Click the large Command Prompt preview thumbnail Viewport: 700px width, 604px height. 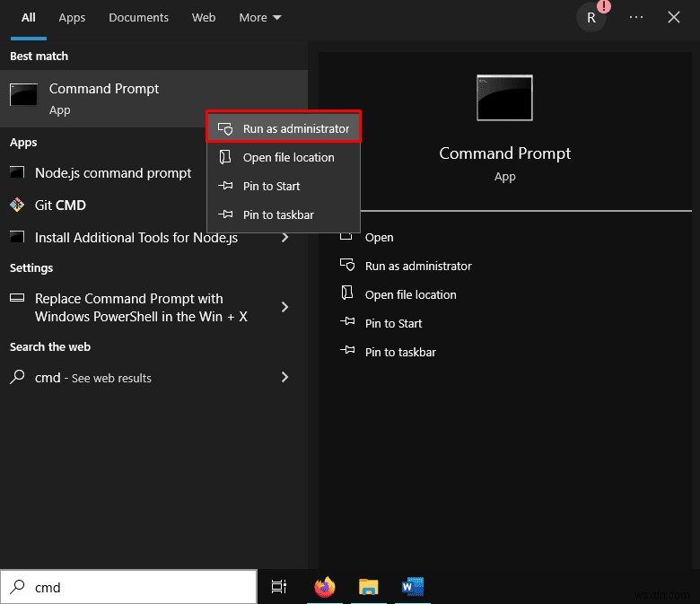tap(504, 98)
